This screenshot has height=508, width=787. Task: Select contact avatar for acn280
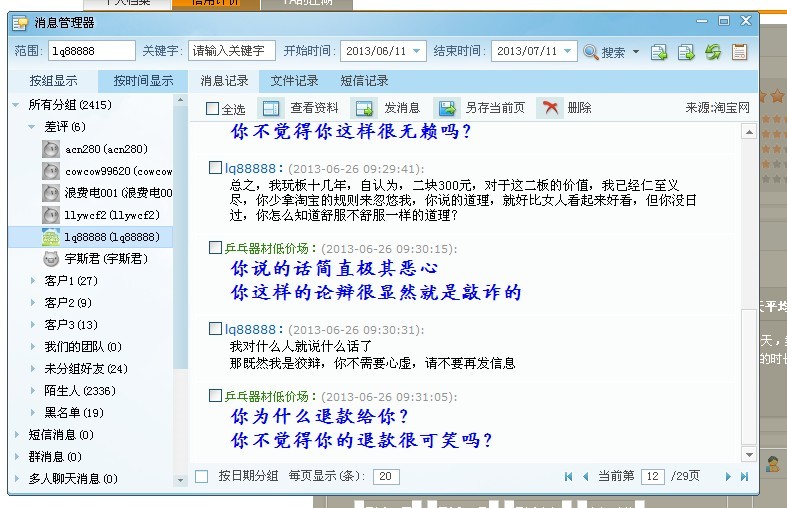51,149
